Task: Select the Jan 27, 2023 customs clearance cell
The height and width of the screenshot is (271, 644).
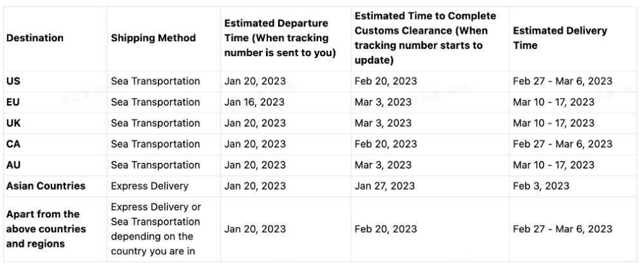Action: tap(384, 186)
